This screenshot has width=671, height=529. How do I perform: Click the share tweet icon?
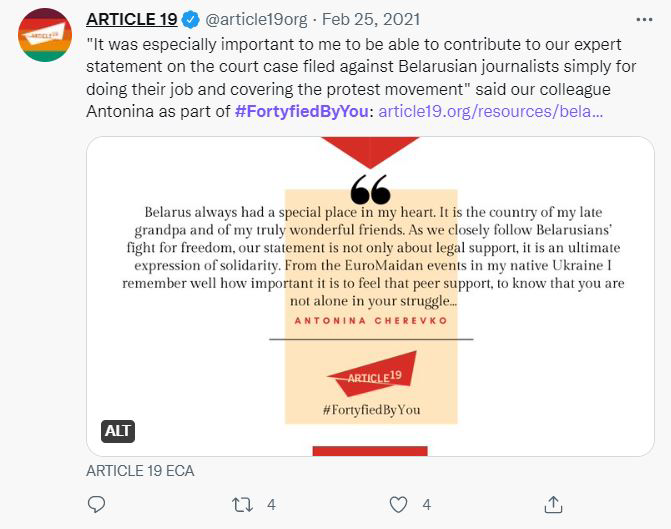553,504
